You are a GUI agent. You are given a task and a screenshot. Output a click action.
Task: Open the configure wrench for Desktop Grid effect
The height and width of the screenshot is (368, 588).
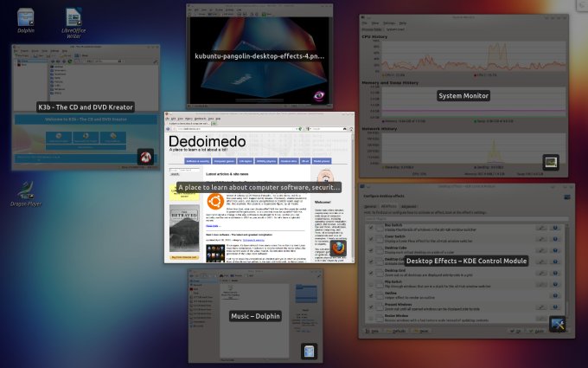pos(541,273)
